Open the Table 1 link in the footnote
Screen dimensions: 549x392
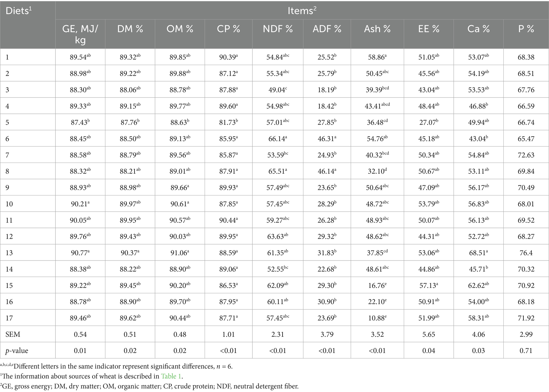(x=171, y=376)
